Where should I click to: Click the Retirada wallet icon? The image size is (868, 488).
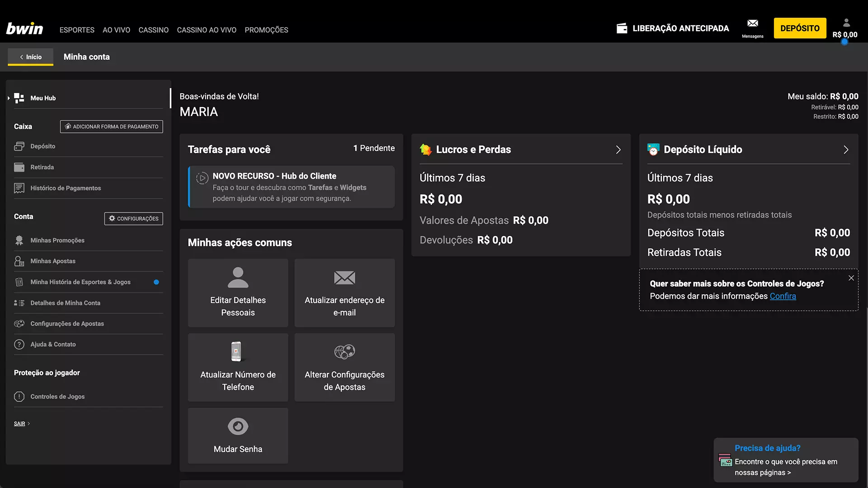coord(19,167)
